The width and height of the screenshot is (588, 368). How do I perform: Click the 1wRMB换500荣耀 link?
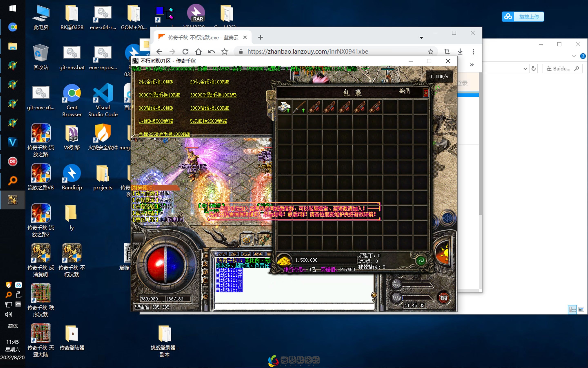pos(156,121)
